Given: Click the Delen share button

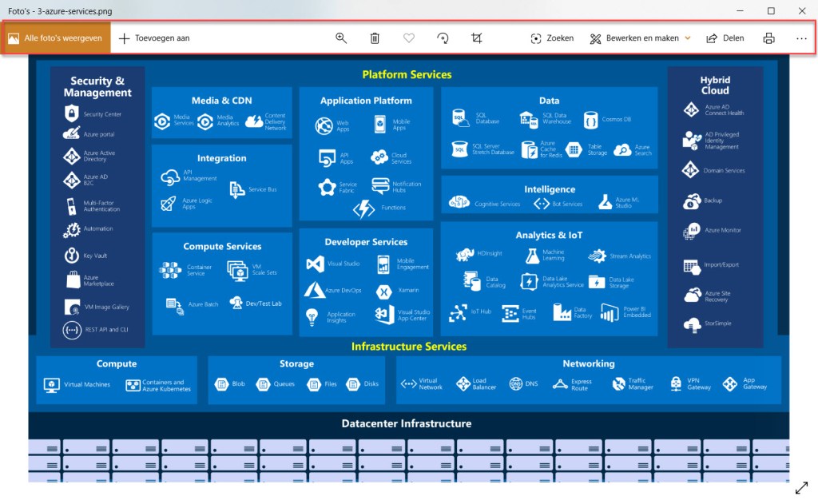Looking at the screenshot, I should [x=725, y=38].
